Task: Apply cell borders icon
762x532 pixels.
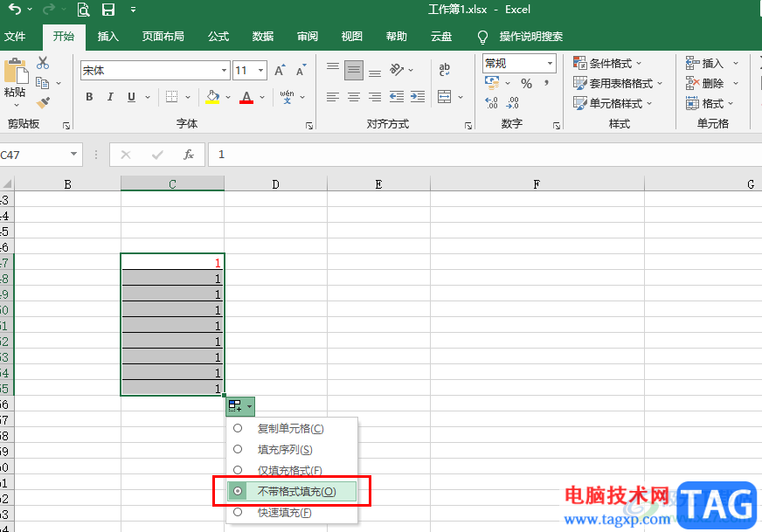Action: coord(171,97)
